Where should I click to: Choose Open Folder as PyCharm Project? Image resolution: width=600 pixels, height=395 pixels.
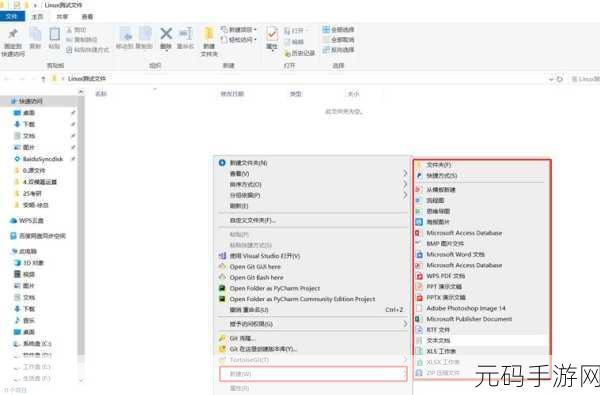tap(275, 288)
